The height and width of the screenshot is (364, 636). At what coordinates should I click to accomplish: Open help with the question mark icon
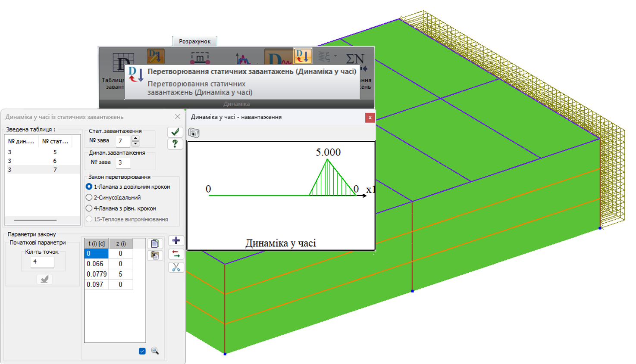tap(175, 144)
